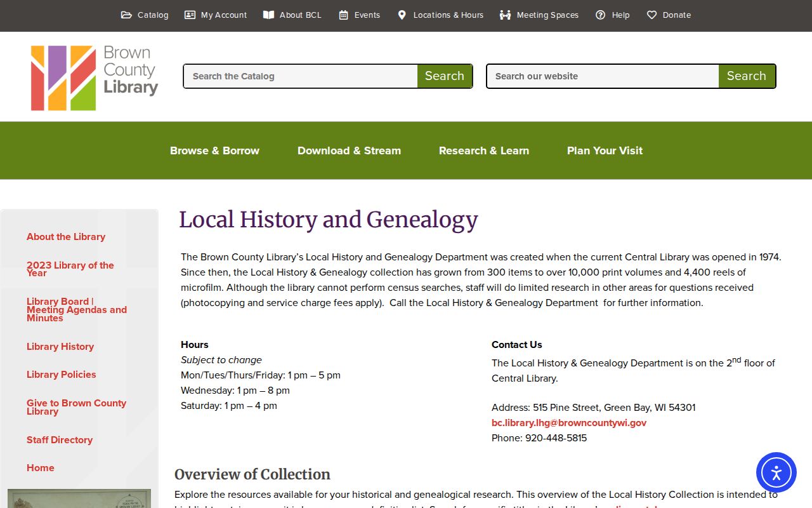812x508 pixels.
Task: Open 2023 Library of the Year link
Action: tap(70, 269)
